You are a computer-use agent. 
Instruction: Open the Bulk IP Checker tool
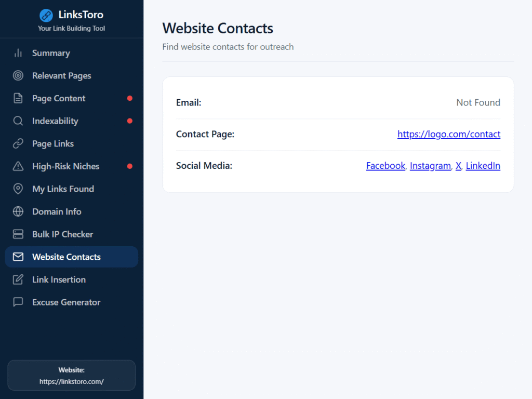click(72, 234)
